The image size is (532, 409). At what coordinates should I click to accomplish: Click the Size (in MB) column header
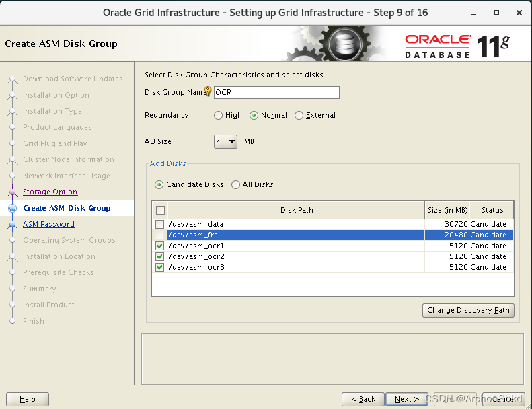coord(447,210)
